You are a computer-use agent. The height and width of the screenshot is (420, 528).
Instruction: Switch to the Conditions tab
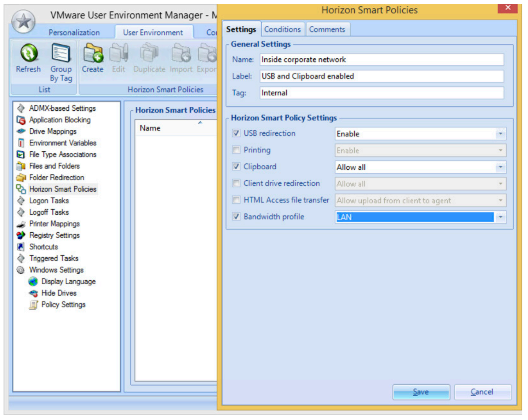point(282,29)
